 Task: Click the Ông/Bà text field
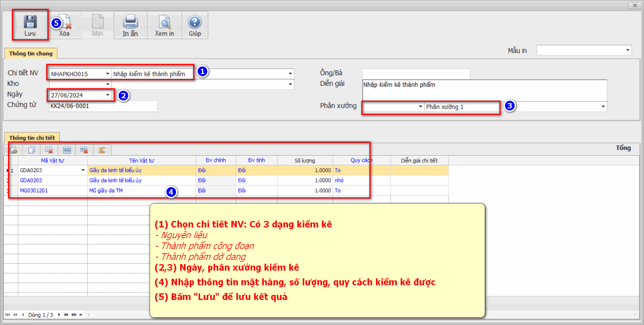coord(416,73)
